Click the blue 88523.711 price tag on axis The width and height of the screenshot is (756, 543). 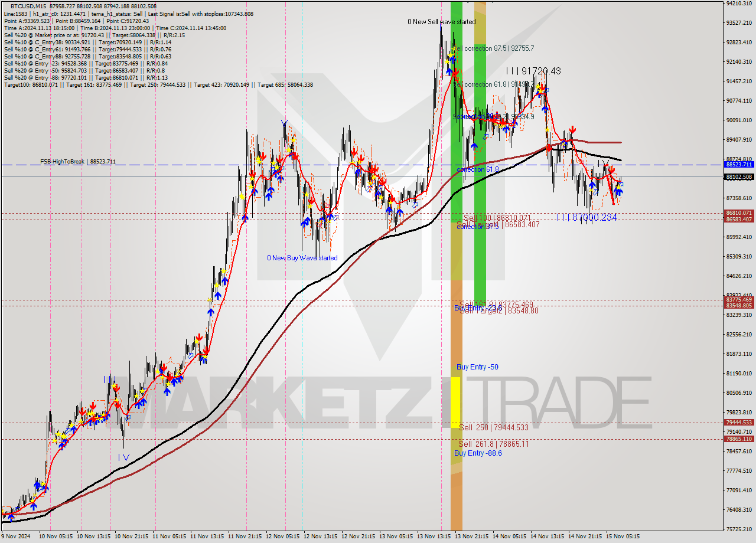point(739,165)
